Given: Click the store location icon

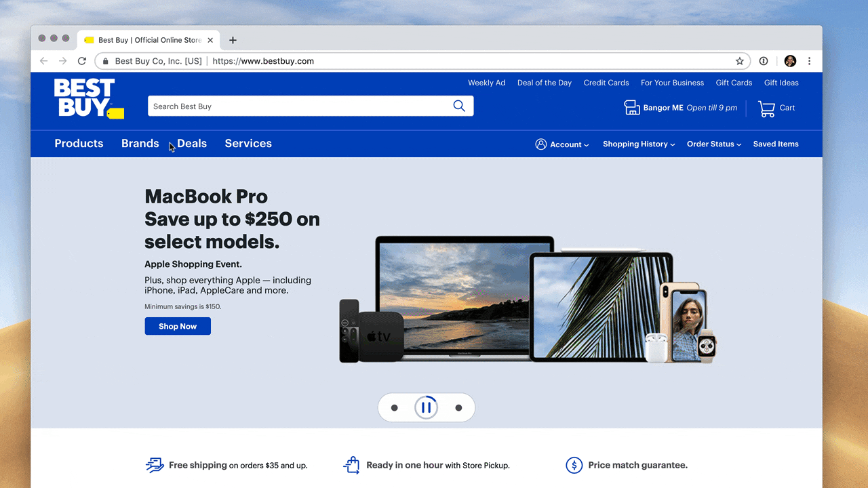Looking at the screenshot, I should coord(632,108).
